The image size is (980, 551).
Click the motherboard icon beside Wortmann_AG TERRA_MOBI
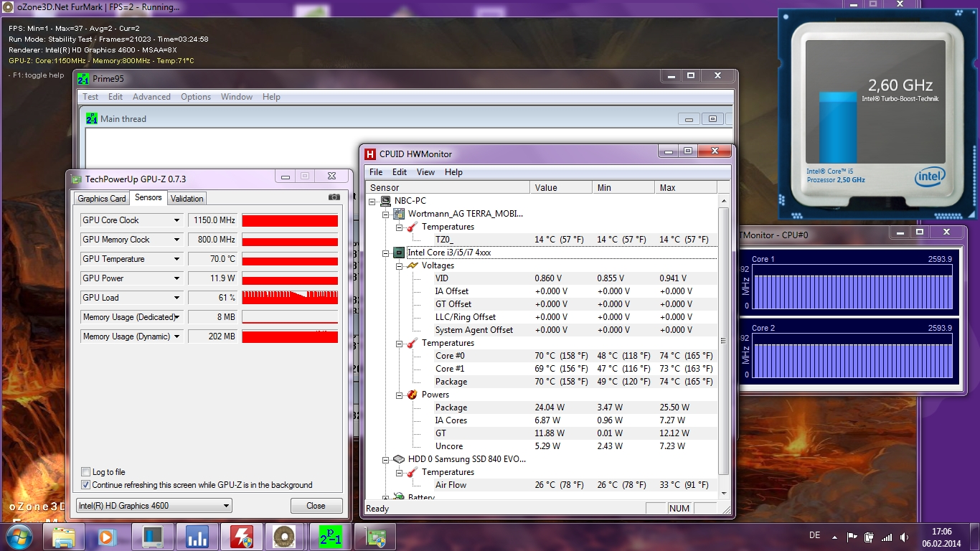[399, 214]
